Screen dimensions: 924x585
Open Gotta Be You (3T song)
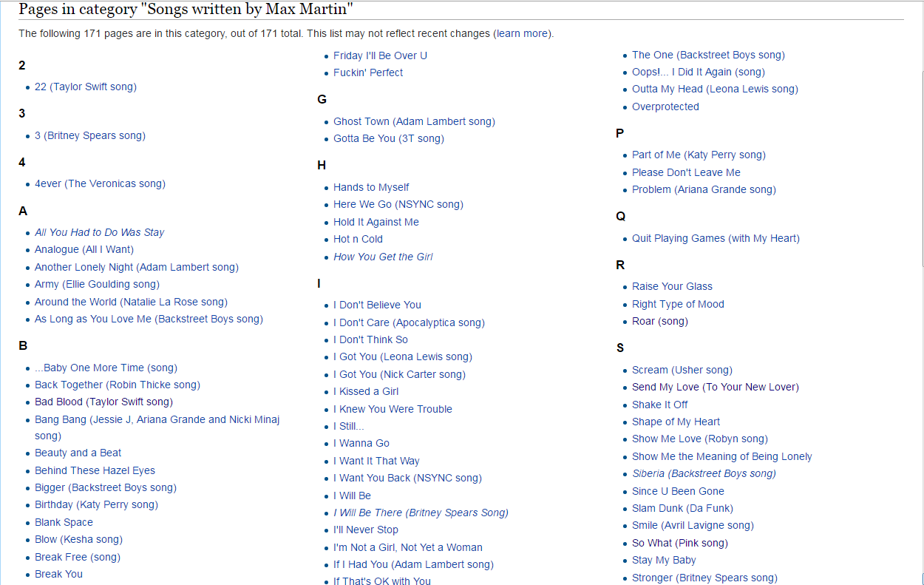click(389, 138)
